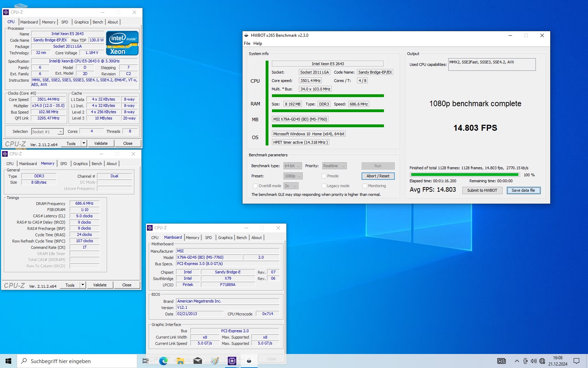Click the Core Voltage 1.184 V value

[x=92, y=53]
